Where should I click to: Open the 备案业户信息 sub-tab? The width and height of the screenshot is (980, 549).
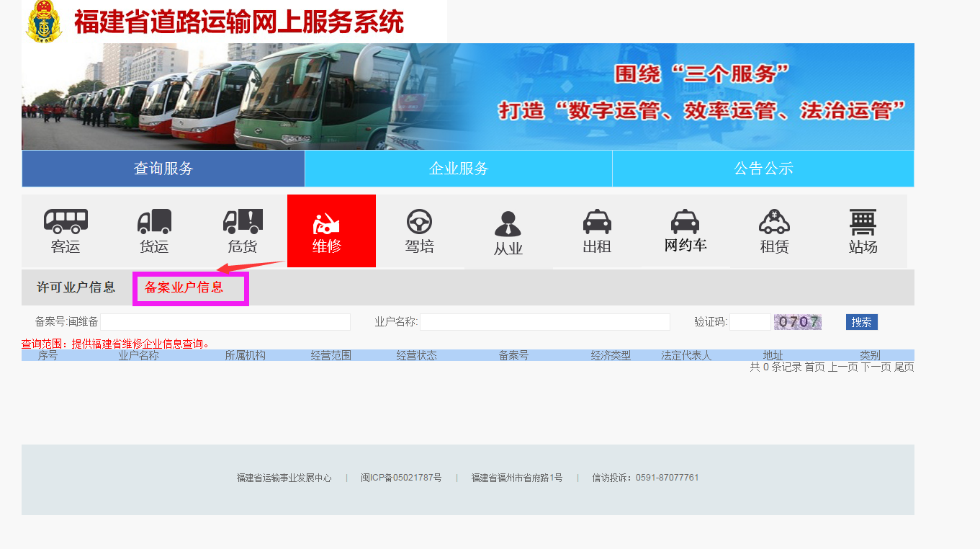184,287
